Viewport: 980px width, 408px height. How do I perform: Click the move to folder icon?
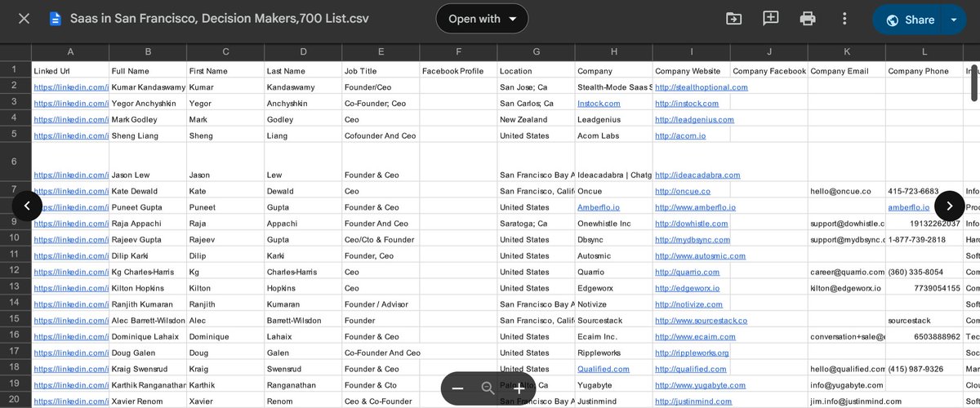pos(733,19)
